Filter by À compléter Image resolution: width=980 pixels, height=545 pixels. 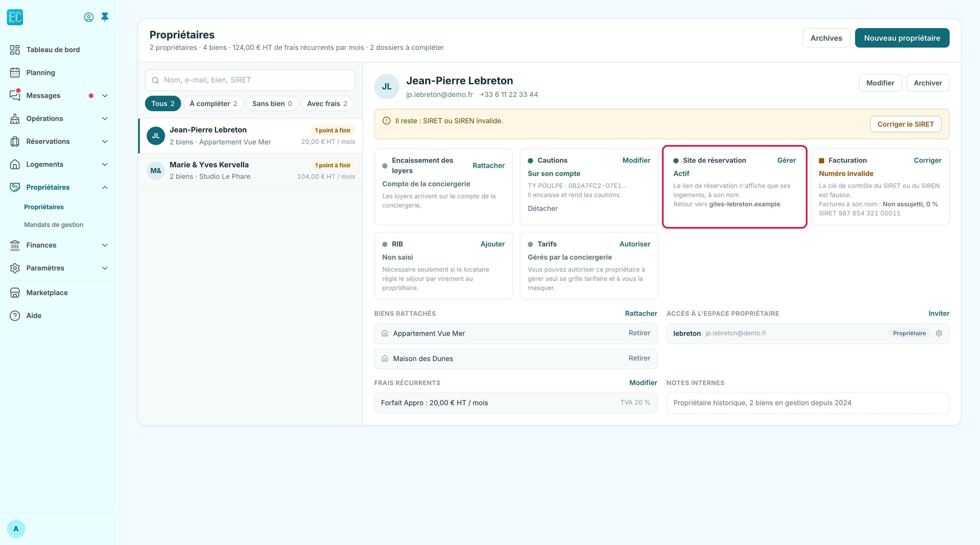pyautogui.click(x=213, y=103)
